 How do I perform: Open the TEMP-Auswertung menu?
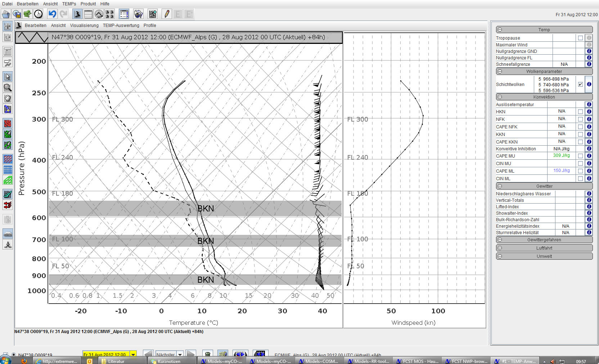coord(121,26)
